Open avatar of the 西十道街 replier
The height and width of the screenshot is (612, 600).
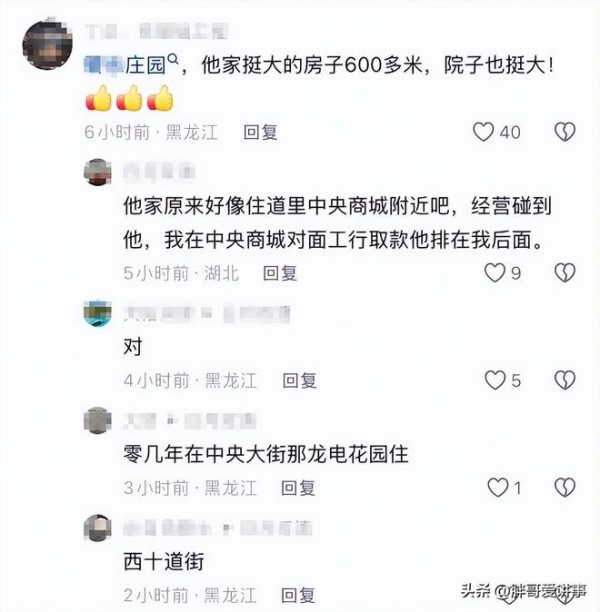point(98,528)
